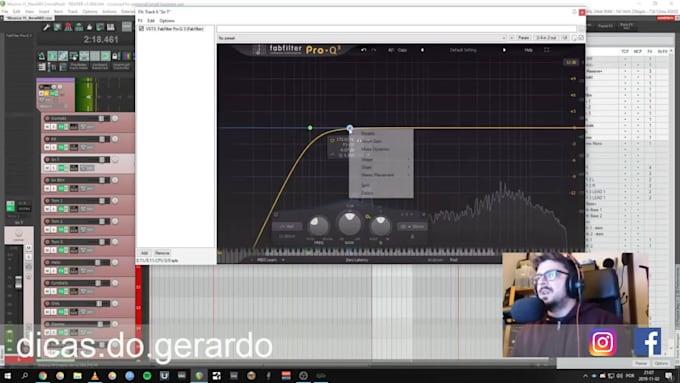Click the A/B button in Pro-Q 3

(x=391, y=50)
